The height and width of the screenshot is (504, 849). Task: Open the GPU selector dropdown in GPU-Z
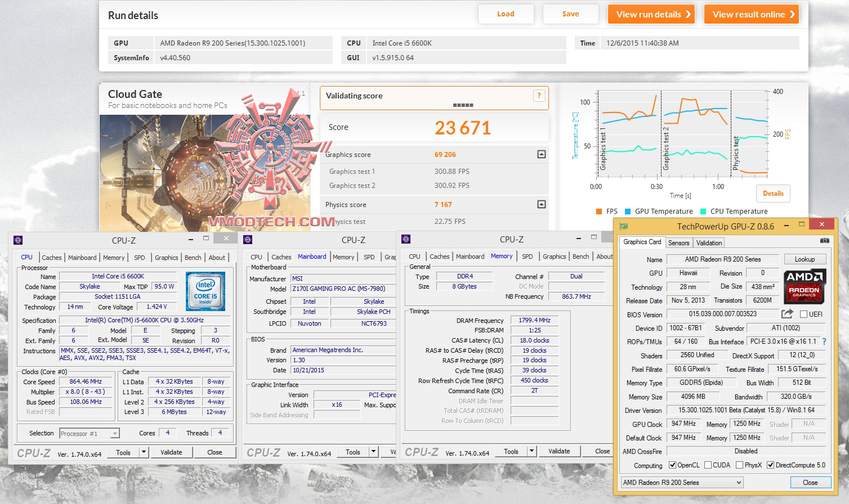click(x=682, y=483)
